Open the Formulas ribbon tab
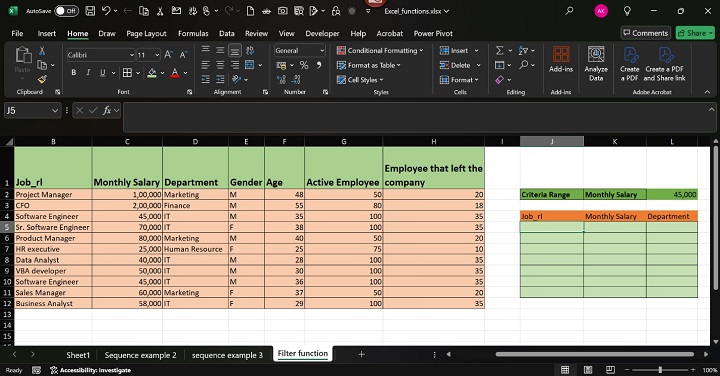Screen dimensions: 720x376 coord(193,34)
